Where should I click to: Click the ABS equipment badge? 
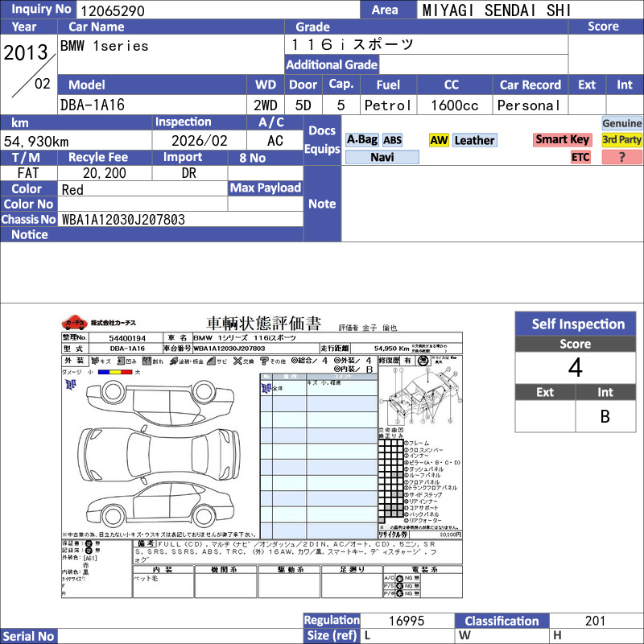pyautogui.click(x=392, y=140)
